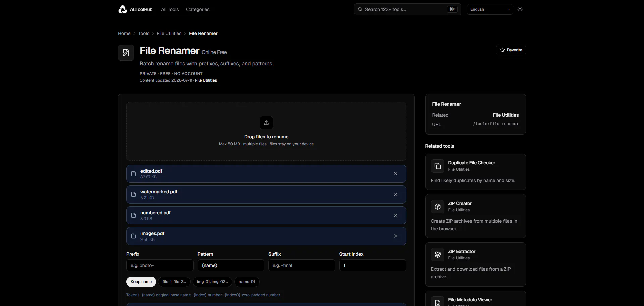
Task: Select the name-01 preset
Action: pyautogui.click(x=247, y=282)
